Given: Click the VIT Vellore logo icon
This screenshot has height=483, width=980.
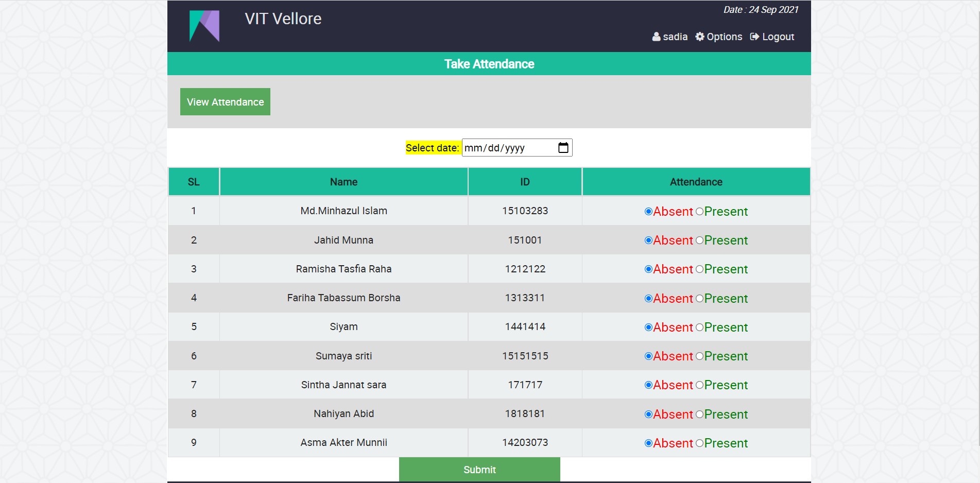Looking at the screenshot, I should point(204,26).
